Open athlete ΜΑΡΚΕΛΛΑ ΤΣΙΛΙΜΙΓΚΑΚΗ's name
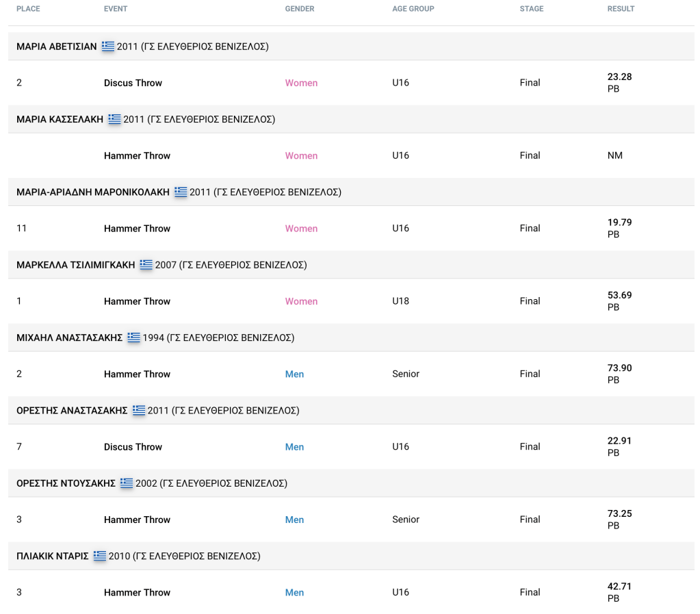The image size is (700, 614). (x=76, y=265)
